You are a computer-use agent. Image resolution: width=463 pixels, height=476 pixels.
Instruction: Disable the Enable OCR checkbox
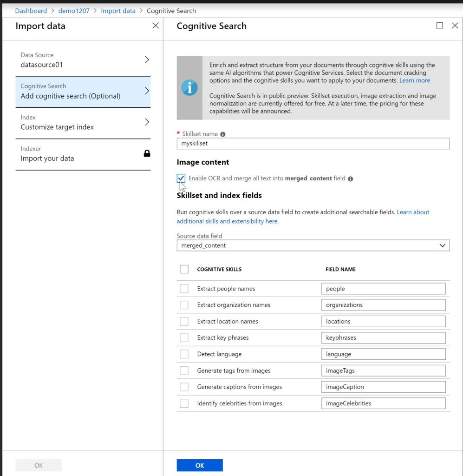[181, 178]
